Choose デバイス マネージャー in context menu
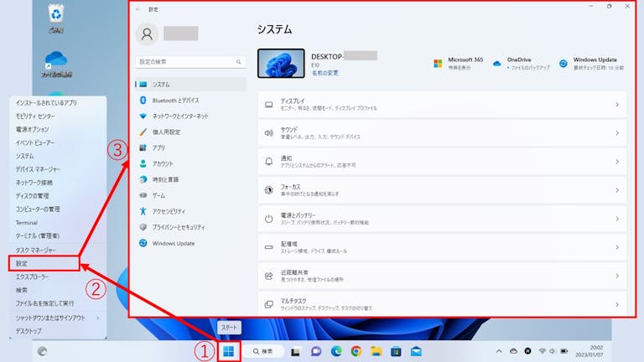 (58, 169)
